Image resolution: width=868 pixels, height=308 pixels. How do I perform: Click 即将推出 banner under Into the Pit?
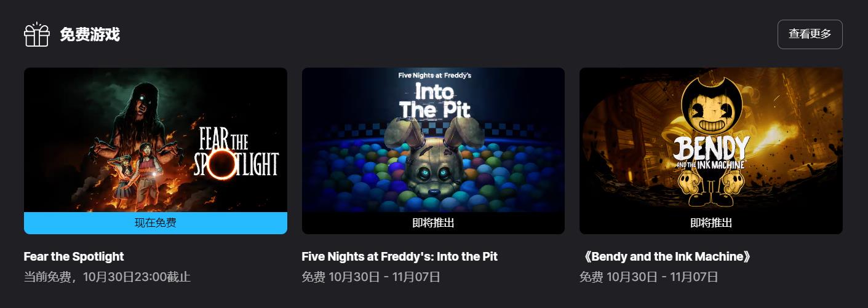[x=433, y=223]
